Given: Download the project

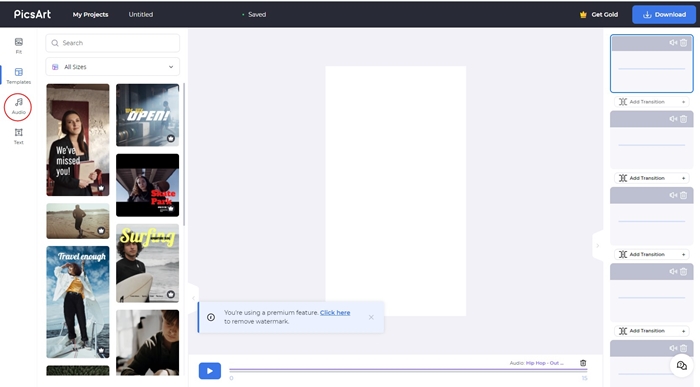Looking at the screenshot, I should click(664, 15).
